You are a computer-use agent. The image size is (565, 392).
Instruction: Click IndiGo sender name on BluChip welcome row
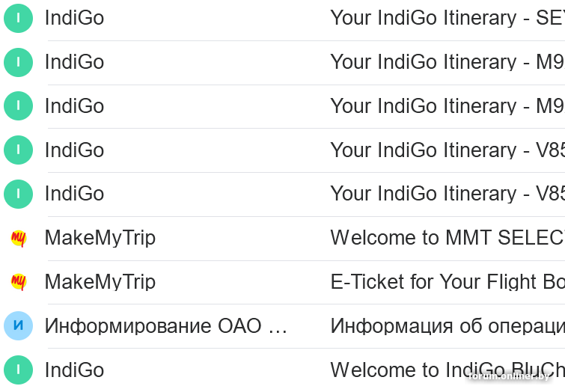pyautogui.click(x=74, y=370)
